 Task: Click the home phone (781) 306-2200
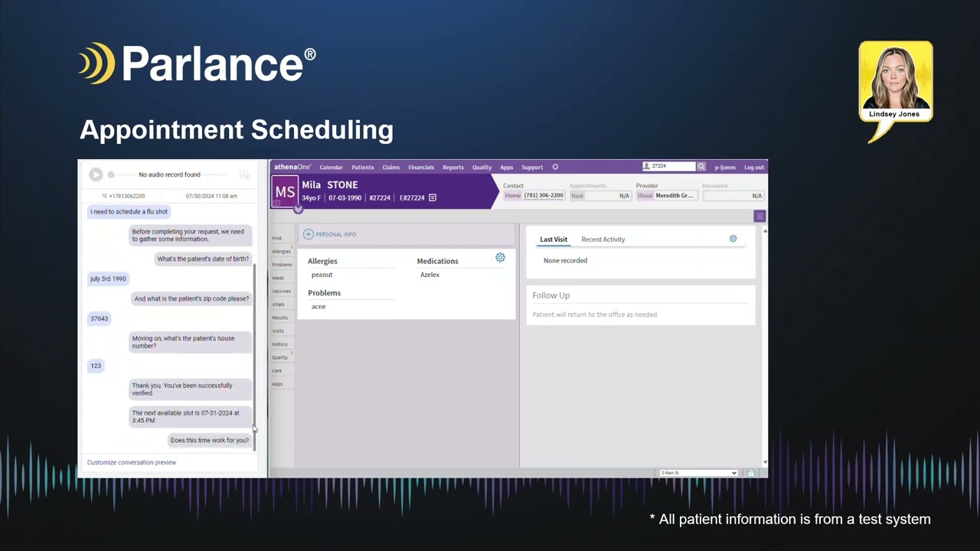click(544, 195)
